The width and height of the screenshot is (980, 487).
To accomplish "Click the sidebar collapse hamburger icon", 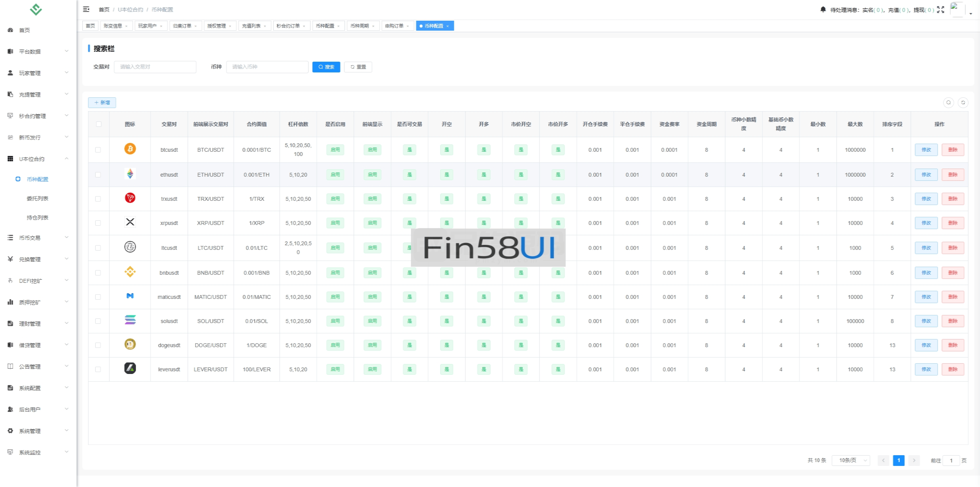I will point(86,9).
